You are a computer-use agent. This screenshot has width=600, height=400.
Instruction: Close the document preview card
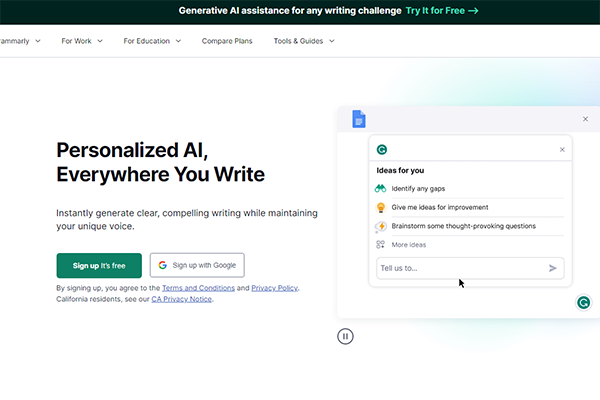coord(585,119)
